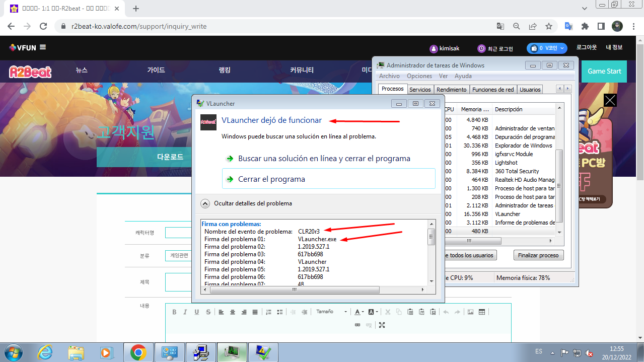Align text right in editor

(244, 312)
